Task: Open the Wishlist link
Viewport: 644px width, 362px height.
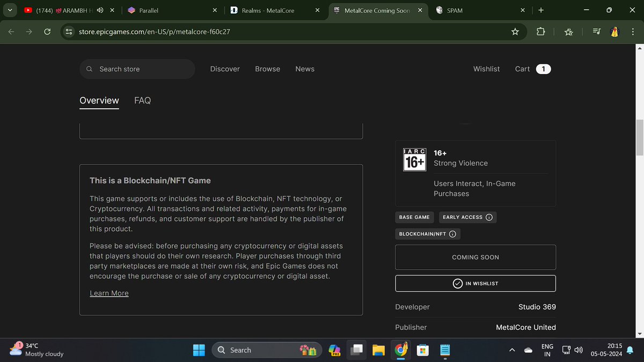Action: (x=486, y=69)
